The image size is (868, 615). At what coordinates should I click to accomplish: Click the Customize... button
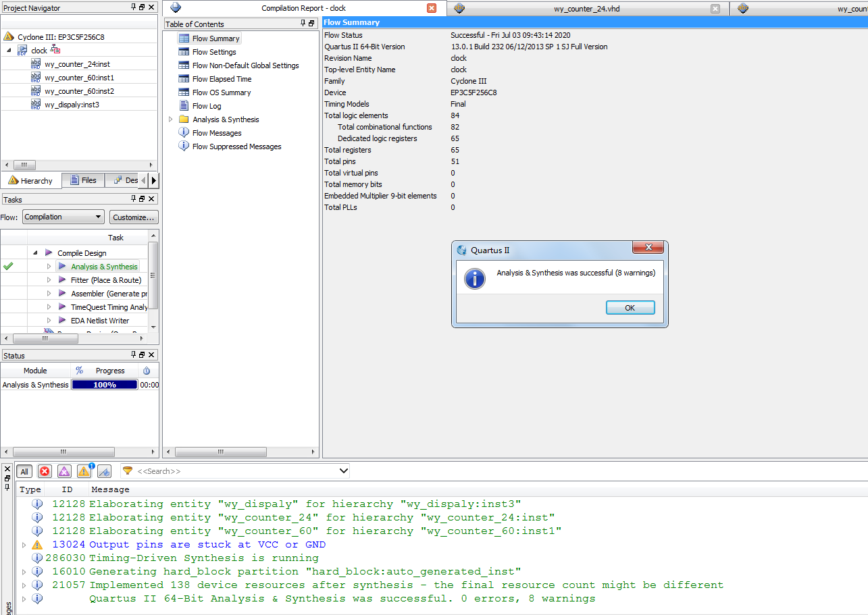point(134,217)
